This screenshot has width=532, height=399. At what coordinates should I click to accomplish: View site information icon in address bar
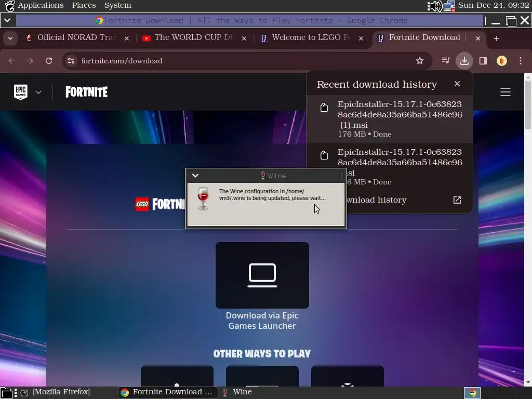[x=71, y=61]
